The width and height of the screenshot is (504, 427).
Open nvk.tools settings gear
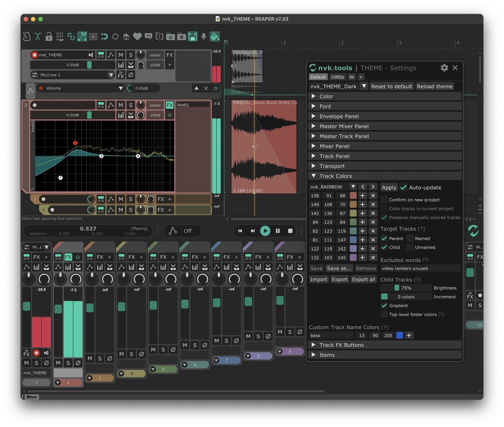(x=444, y=68)
